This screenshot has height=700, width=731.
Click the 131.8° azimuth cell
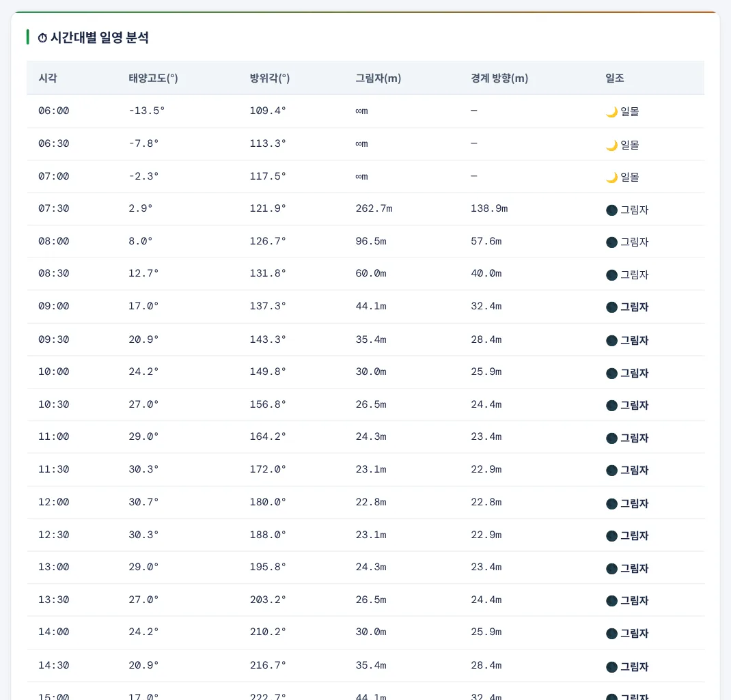pyautogui.click(x=268, y=273)
